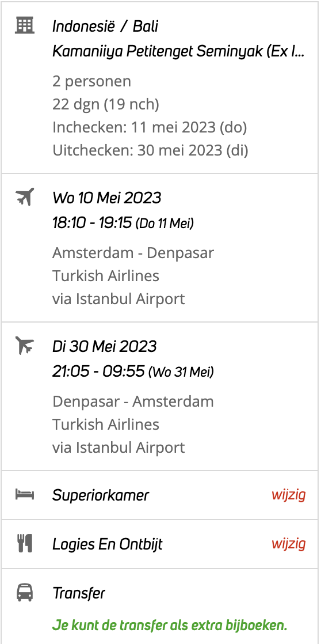Change the Superiorkamer room via wijzig
Image resolution: width=321 pixels, height=644 pixels.
click(x=289, y=495)
